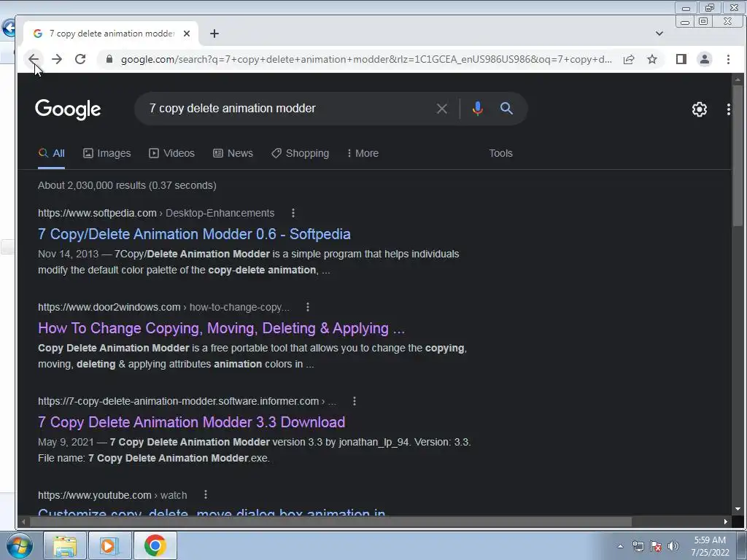
Task: Reload the current page
Action: pyautogui.click(x=80, y=59)
